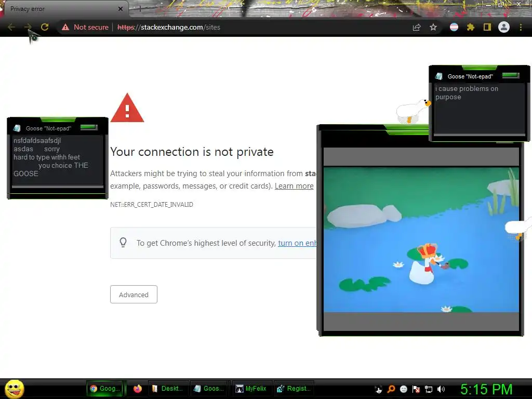Switch to the Google Chrome taskbar button
Screen dimensions: 532x399
click(x=105, y=389)
